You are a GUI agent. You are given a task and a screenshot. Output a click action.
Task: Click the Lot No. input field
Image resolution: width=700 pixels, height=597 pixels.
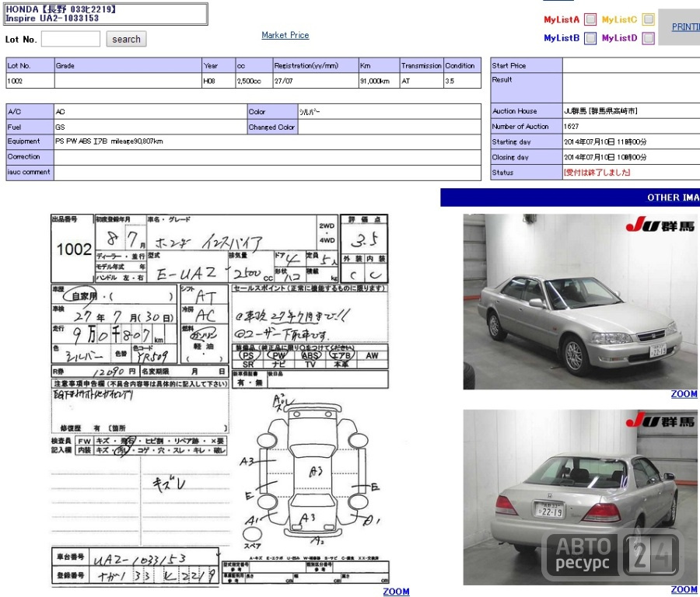coord(71,39)
